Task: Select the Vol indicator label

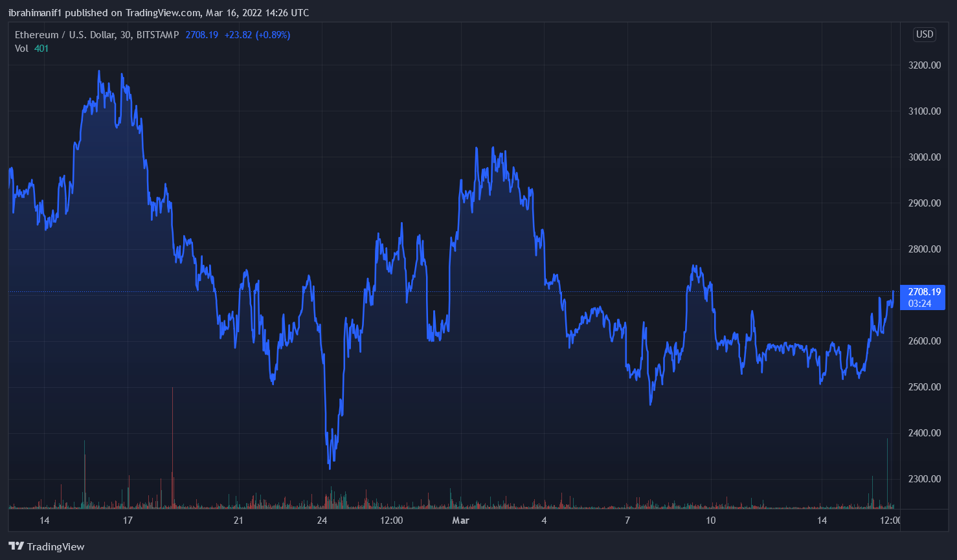Action: coord(21,49)
